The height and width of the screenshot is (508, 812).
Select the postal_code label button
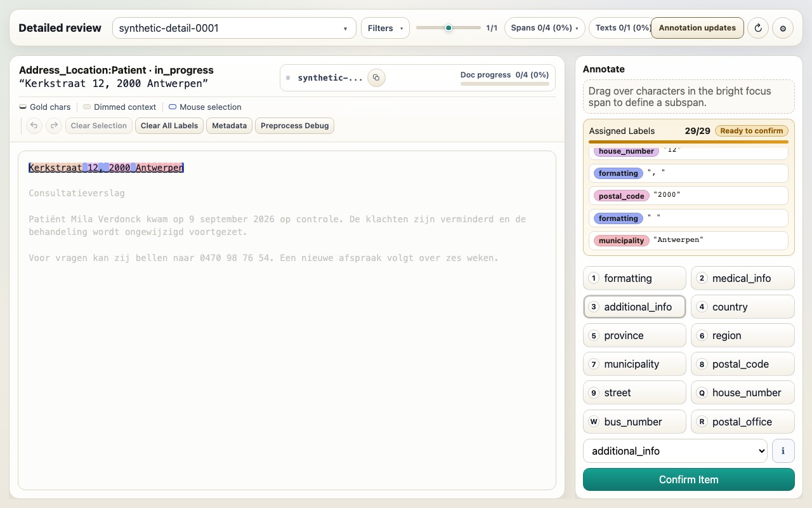(x=743, y=364)
